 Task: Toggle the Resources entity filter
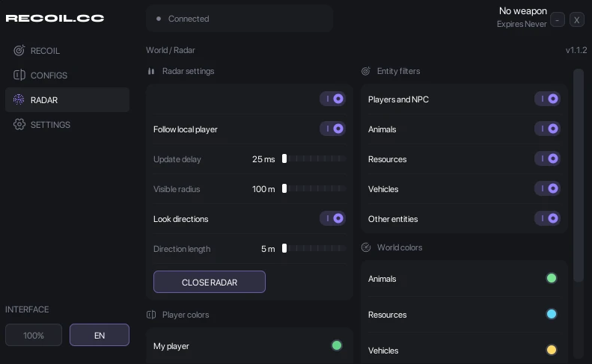tap(547, 158)
